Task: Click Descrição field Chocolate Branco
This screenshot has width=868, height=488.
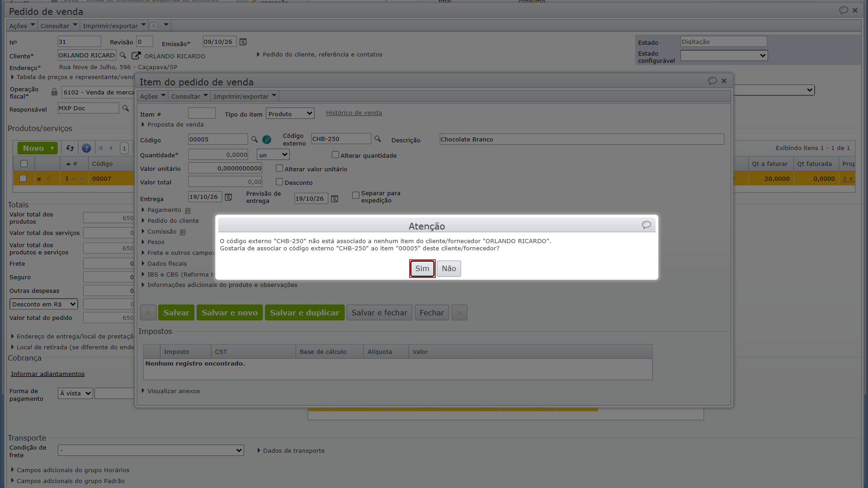Action: click(x=582, y=139)
